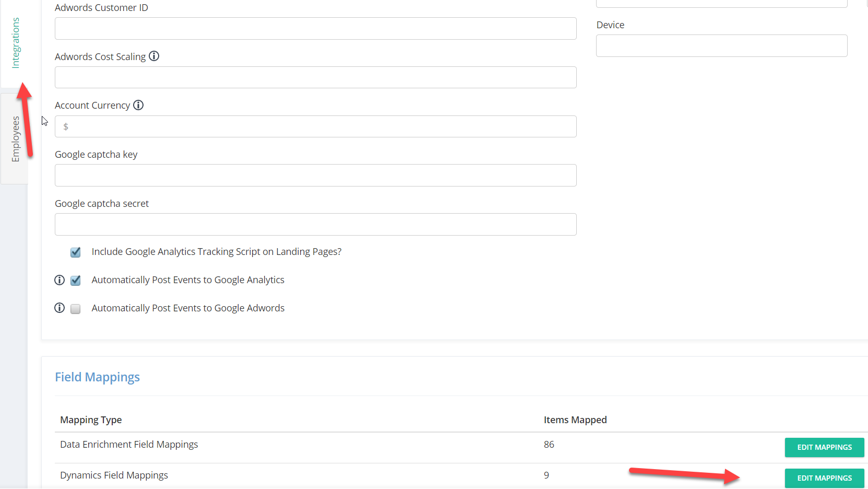Click into Google captcha secret field
This screenshot has width=868, height=489.
coord(315,224)
